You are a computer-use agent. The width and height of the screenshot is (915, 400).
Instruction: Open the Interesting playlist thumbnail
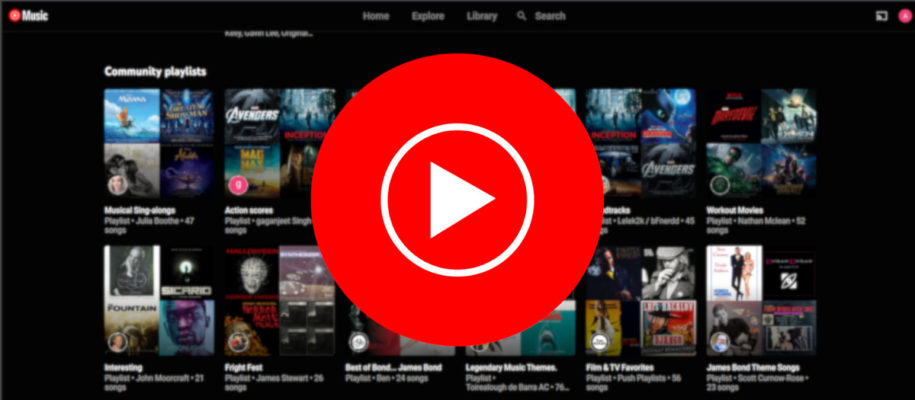tap(145, 300)
